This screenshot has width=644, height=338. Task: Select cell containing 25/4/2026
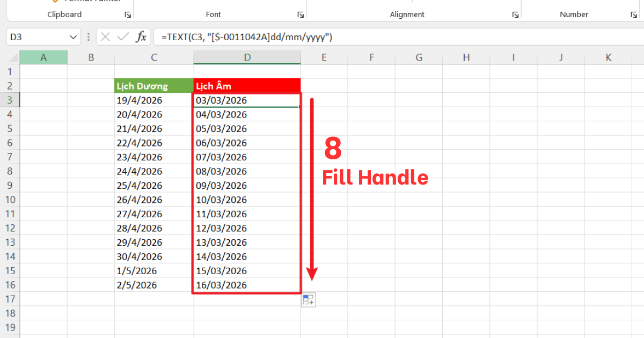pyautogui.click(x=154, y=185)
